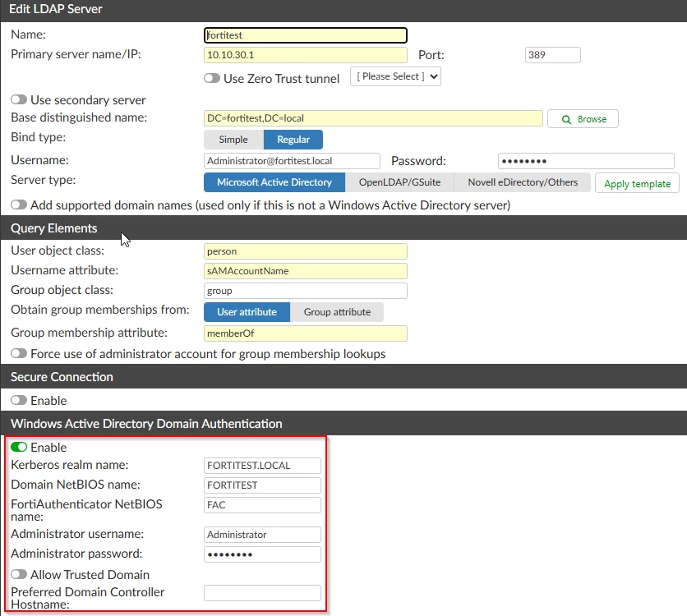
Task: Toggle Force use of administrator account switch
Action: coord(19,353)
